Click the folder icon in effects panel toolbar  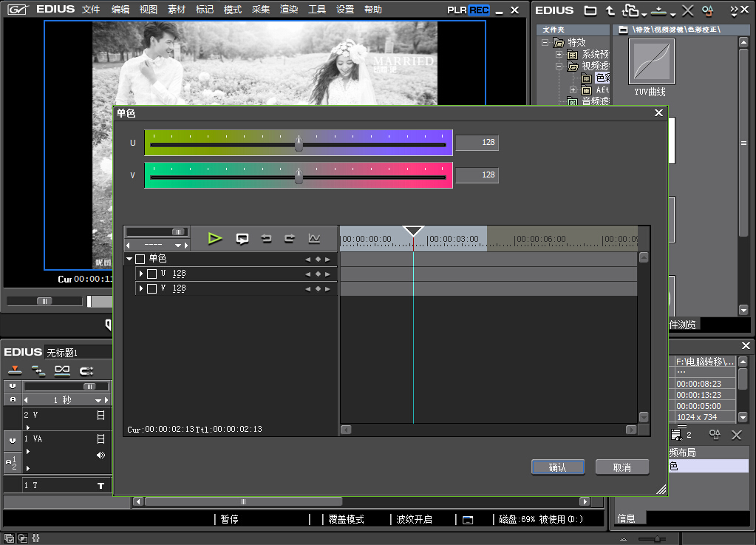tap(590, 10)
